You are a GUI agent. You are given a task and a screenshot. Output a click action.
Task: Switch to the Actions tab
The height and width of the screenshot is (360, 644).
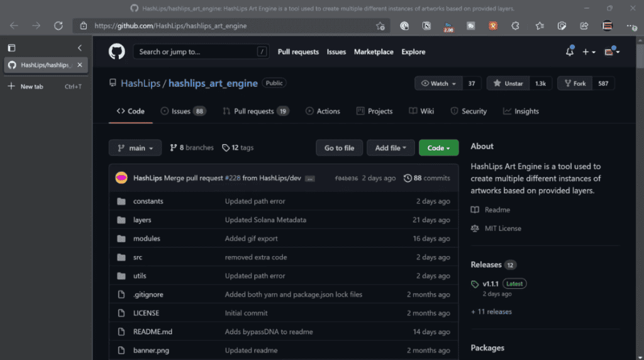323,111
